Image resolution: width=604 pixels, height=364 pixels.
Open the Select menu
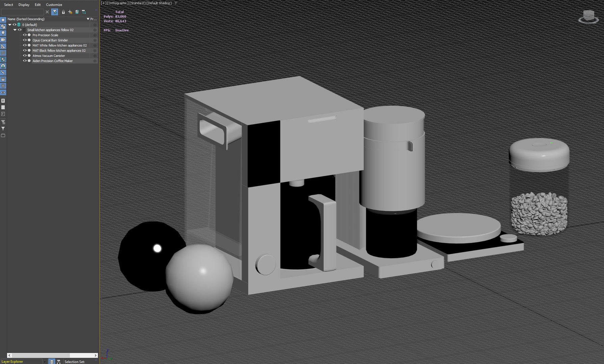(8, 5)
